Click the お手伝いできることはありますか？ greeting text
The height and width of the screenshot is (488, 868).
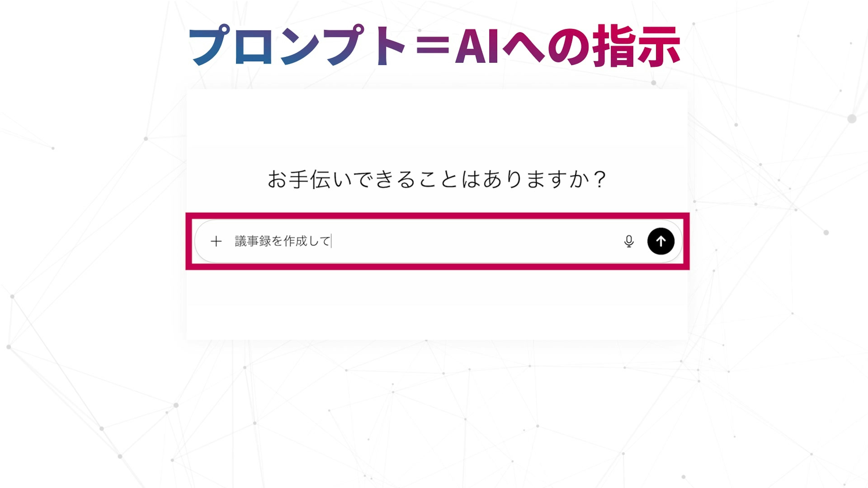click(x=437, y=179)
